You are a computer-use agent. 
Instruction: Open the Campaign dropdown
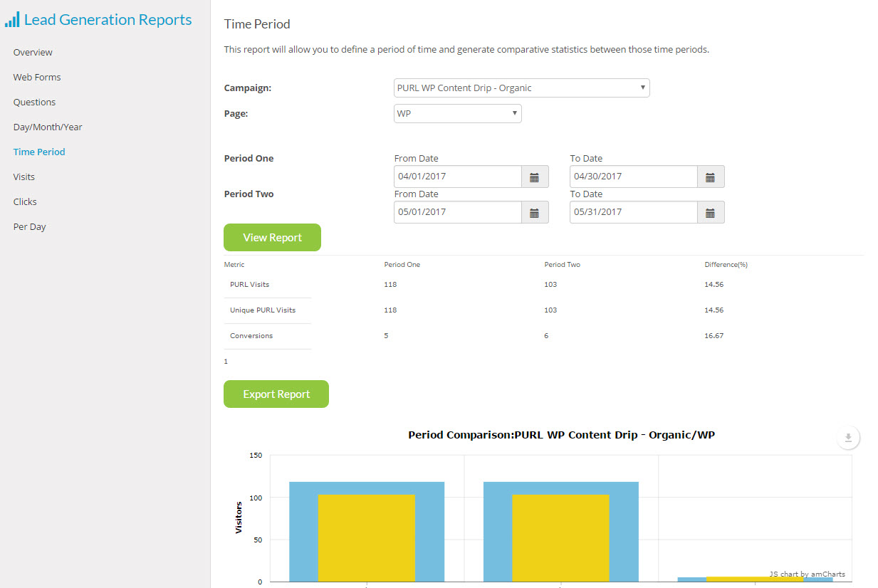[522, 88]
